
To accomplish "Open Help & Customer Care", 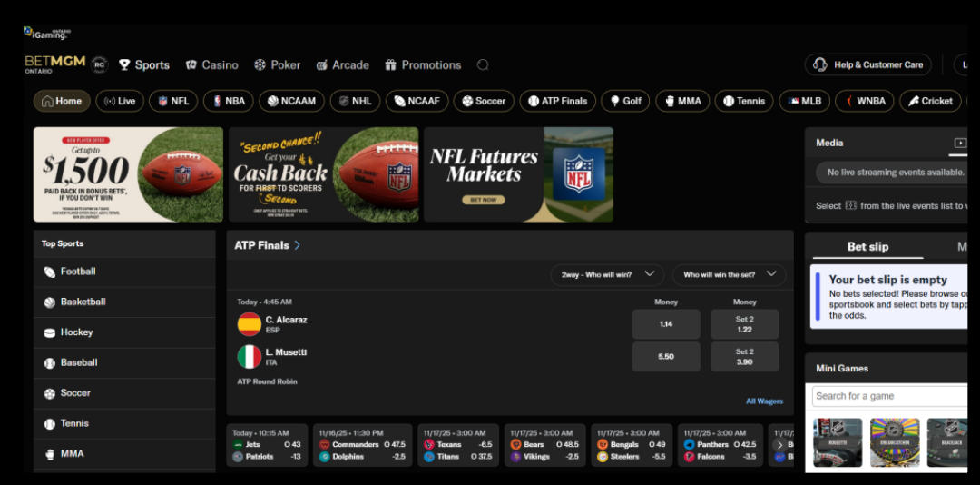I will pos(868,64).
